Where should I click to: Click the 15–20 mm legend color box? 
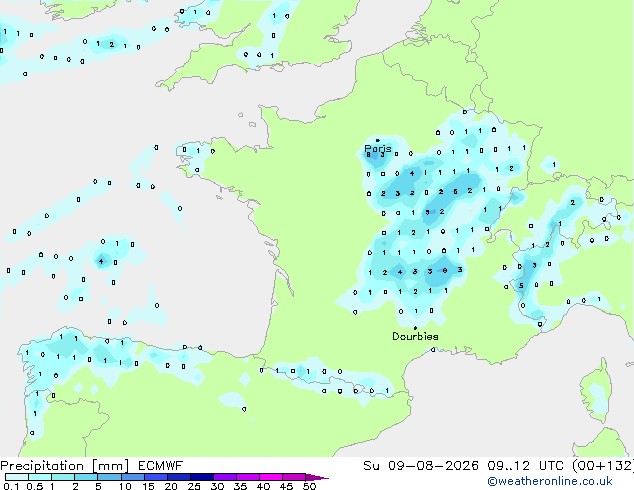pos(155,477)
